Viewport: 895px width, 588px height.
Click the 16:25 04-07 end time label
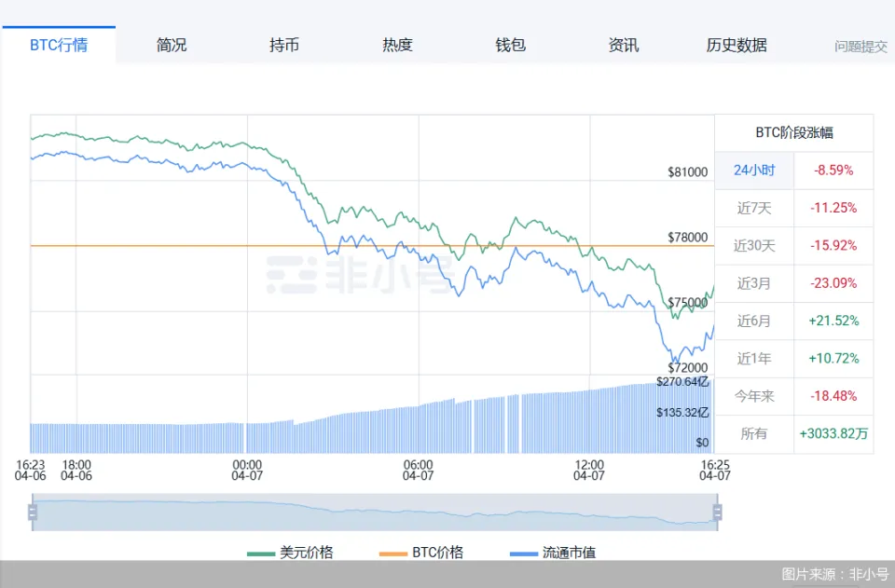coord(715,471)
